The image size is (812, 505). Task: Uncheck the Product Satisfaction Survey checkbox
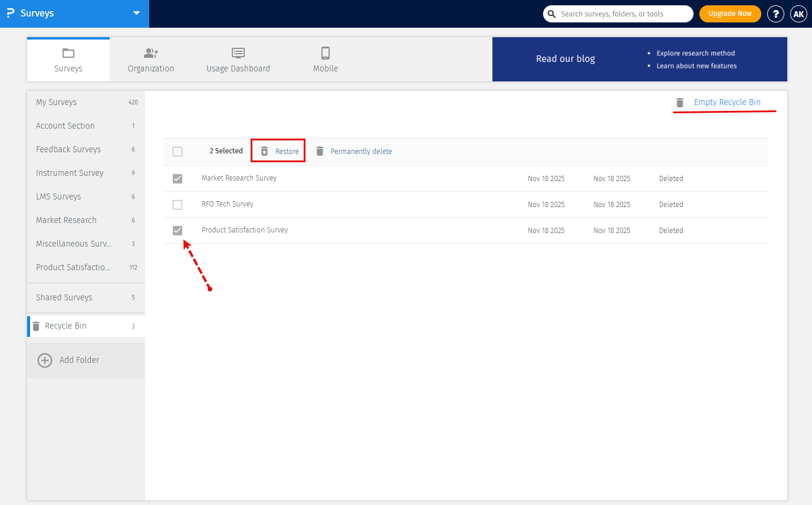pos(177,231)
